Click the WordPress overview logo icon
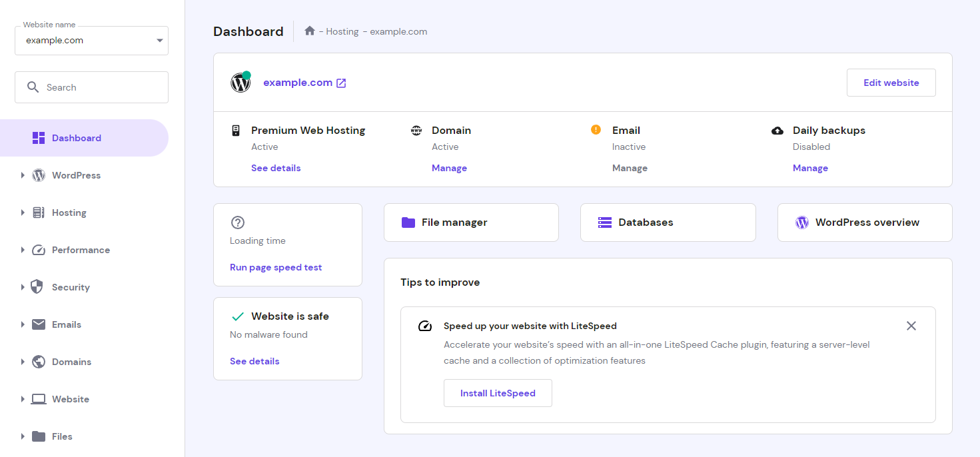 click(802, 223)
